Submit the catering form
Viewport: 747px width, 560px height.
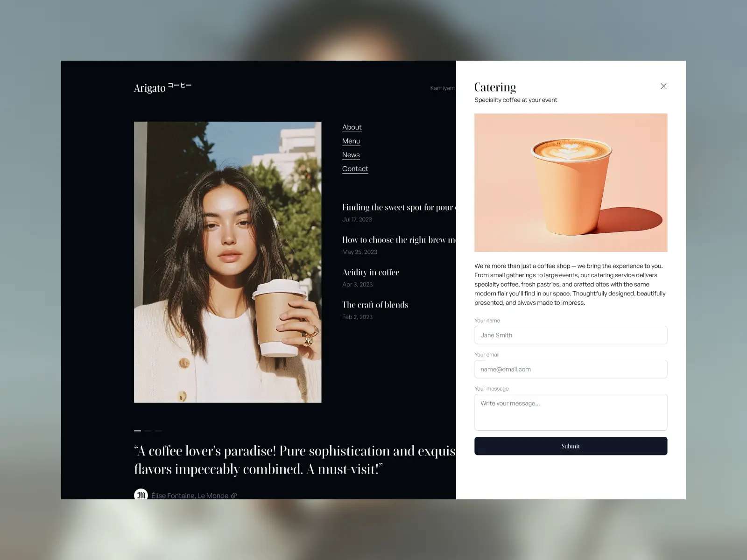click(x=571, y=446)
